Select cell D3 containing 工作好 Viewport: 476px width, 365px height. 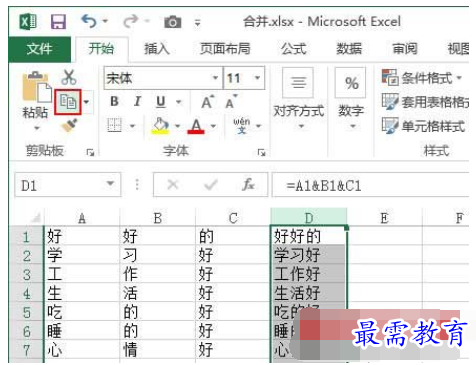(x=308, y=274)
